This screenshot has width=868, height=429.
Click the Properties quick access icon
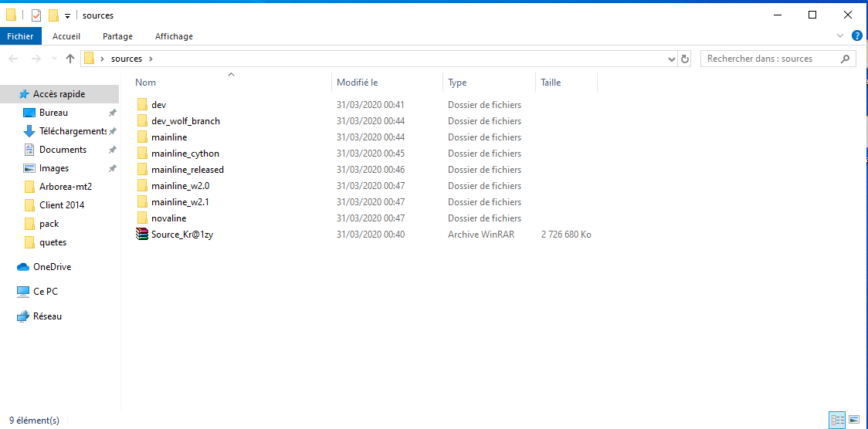point(36,15)
